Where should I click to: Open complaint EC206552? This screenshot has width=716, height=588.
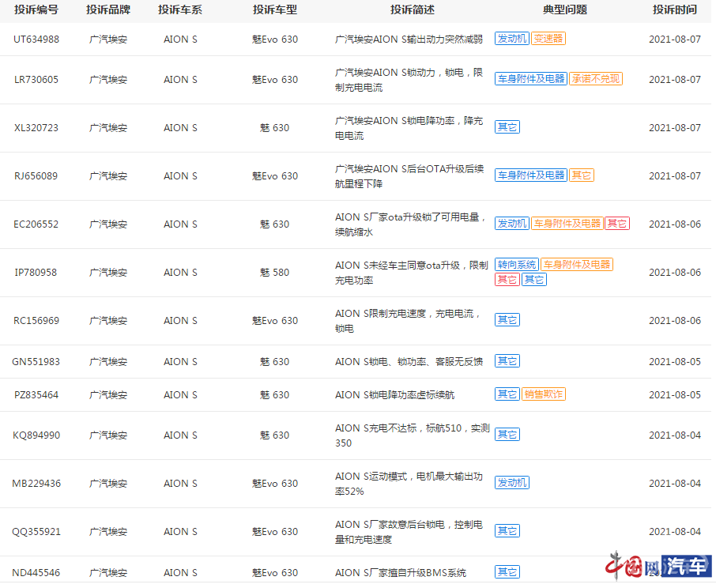pyautogui.click(x=36, y=224)
